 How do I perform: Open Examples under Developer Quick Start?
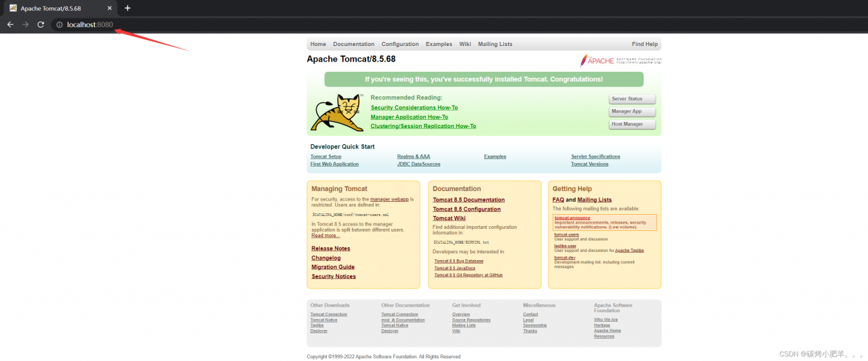tap(495, 156)
